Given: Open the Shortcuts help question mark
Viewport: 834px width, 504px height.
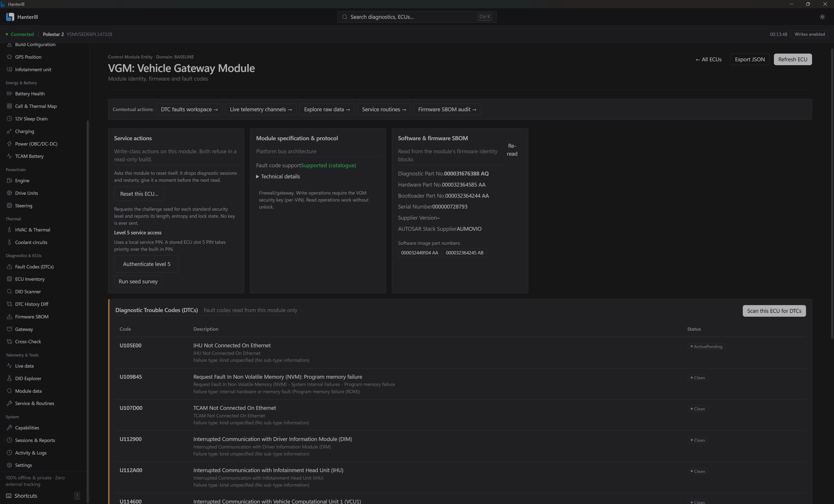Looking at the screenshot, I should coord(77,496).
